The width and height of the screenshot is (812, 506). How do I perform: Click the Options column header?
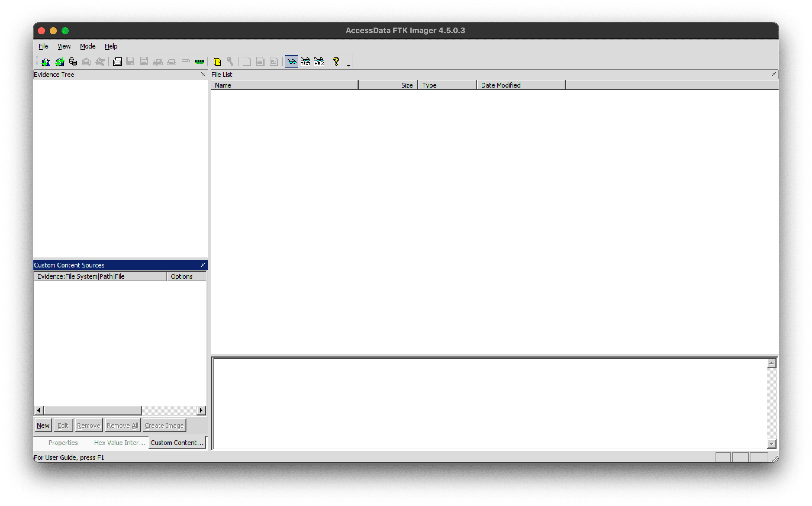(187, 276)
